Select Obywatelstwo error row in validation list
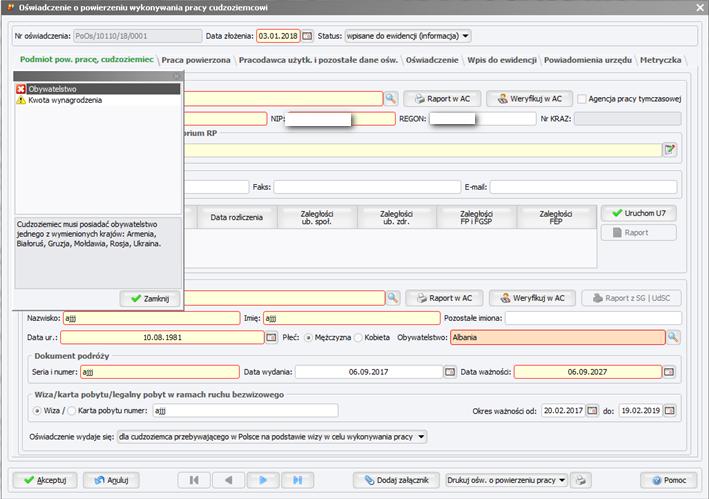The image size is (709, 499). 98,89
